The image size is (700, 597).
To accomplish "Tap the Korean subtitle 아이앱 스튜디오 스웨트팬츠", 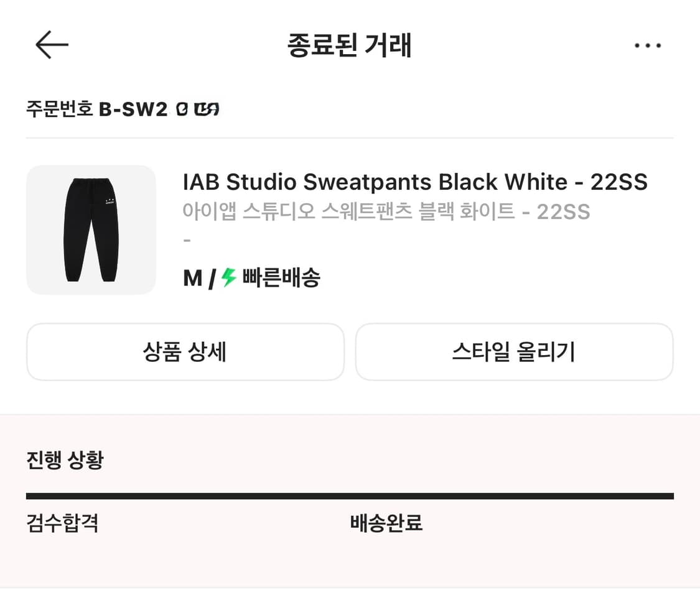I will point(386,212).
